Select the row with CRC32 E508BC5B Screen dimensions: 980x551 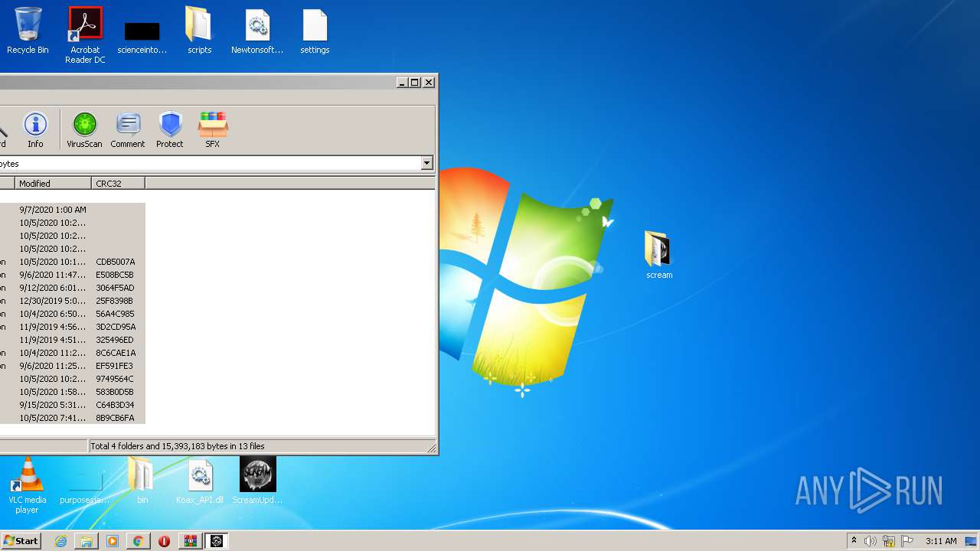click(x=73, y=275)
